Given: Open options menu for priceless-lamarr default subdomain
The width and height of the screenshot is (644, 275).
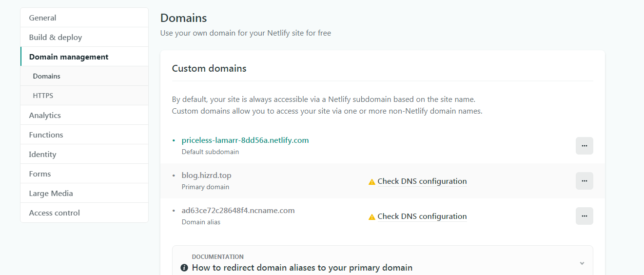Looking at the screenshot, I should coord(584,146).
